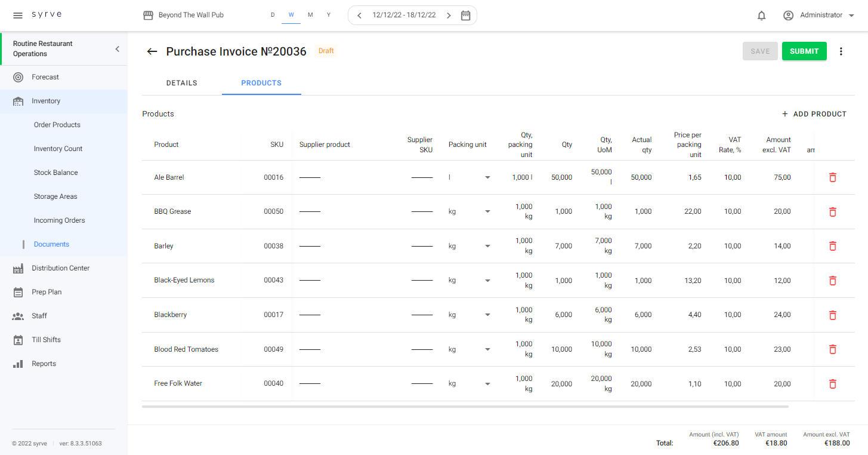Collapse the Routine Restaurant Operations sidebar
Viewport: 868px width, 455px height.
(x=118, y=49)
